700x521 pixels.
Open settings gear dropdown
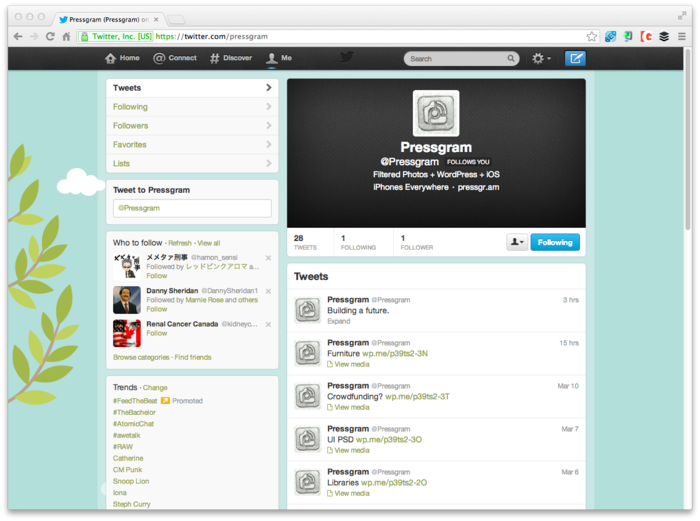click(541, 58)
